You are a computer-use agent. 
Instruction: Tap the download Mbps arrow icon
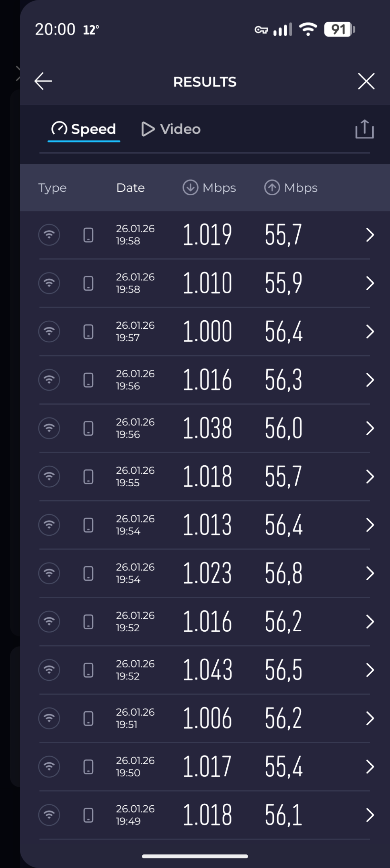pos(191,188)
